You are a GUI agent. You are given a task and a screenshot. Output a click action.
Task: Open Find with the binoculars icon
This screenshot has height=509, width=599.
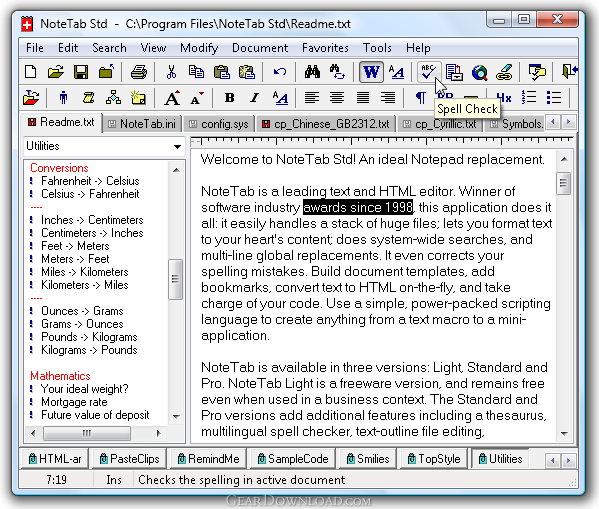tap(312, 72)
